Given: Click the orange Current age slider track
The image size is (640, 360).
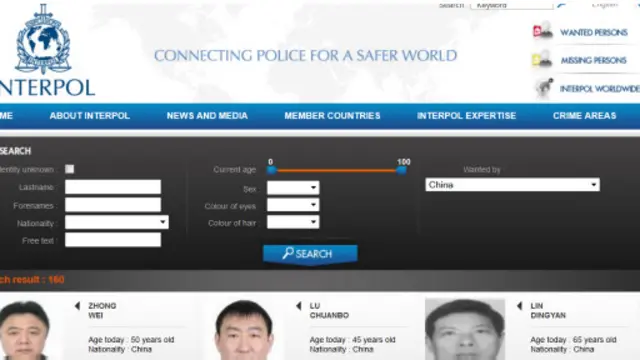Looking at the screenshot, I should (x=337, y=170).
